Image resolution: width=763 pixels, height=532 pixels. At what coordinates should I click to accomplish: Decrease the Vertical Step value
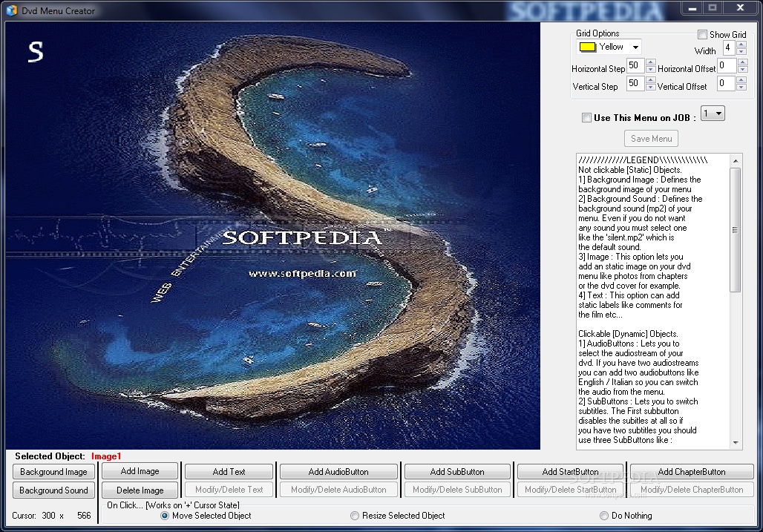(x=651, y=87)
